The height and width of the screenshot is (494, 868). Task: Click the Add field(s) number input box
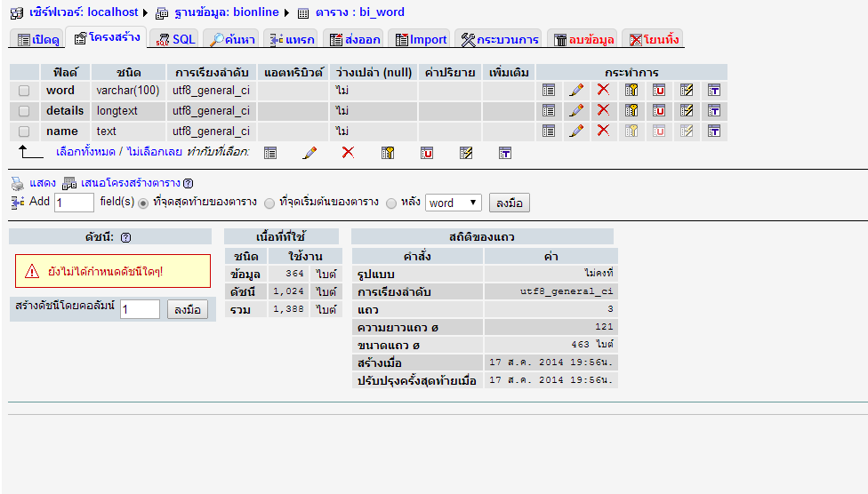pyautogui.click(x=74, y=203)
